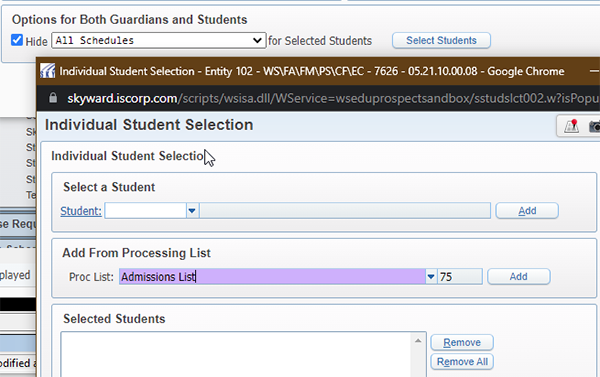Click the skyward.iscorp.com URL in address bar

pyautogui.click(x=122, y=98)
